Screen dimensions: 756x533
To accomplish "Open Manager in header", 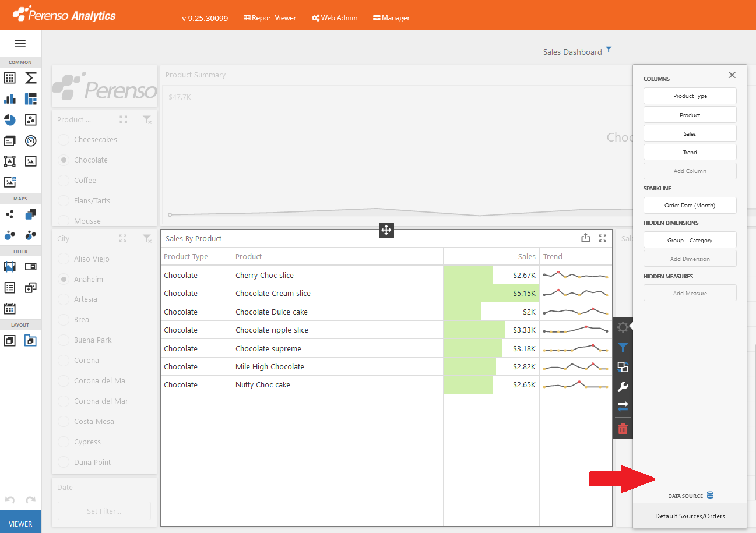I will pyautogui.click(x=391, y=18).
